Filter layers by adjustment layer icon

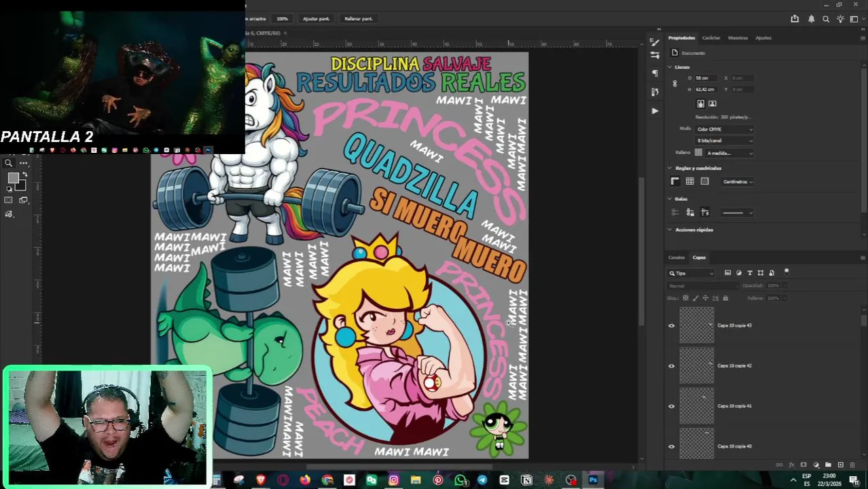point(739,273)
